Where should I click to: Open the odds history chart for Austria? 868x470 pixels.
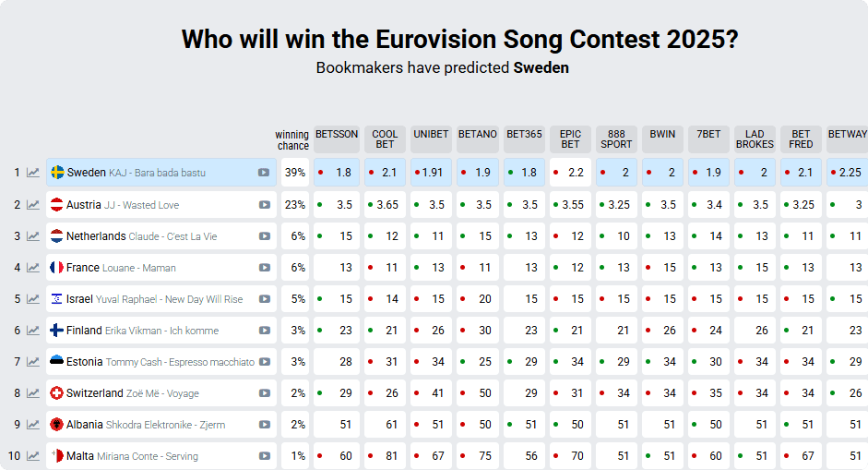(x=33, y=205)
